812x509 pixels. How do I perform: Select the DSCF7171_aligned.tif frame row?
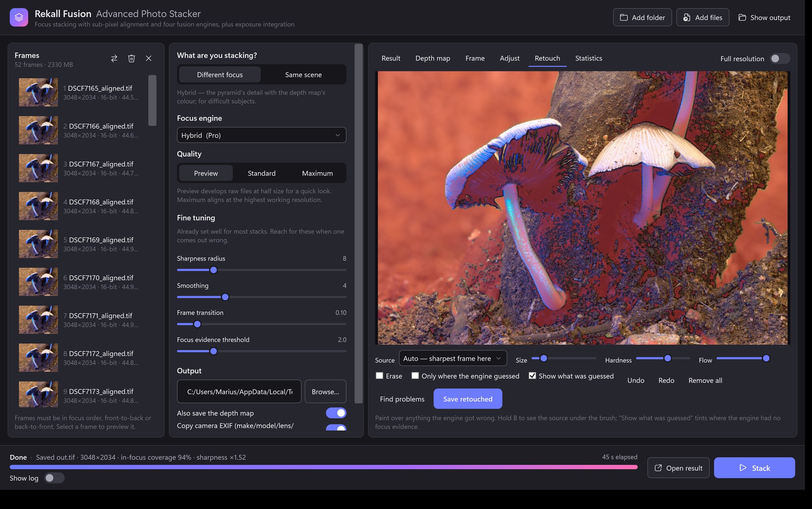81,320
